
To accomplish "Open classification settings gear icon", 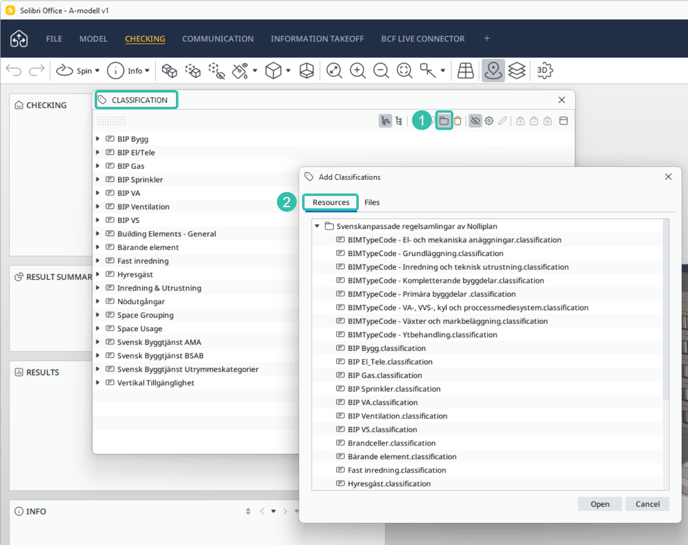I will tap(489, 121).
